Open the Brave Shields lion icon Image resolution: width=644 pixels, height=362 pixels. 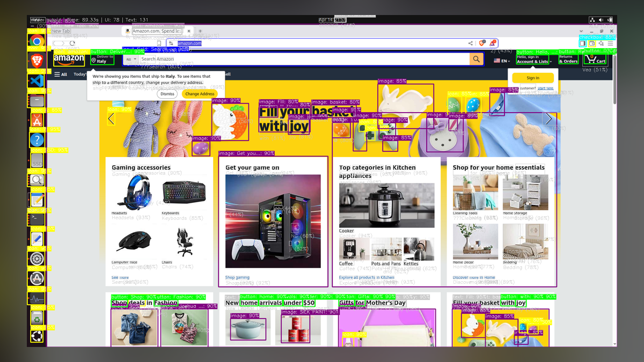[481, 43]
